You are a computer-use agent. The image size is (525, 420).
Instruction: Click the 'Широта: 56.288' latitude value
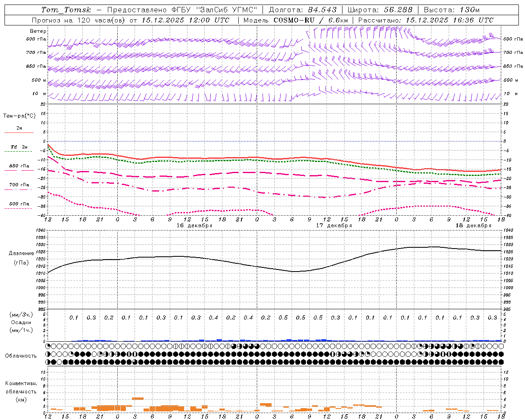tap(380, 10)
